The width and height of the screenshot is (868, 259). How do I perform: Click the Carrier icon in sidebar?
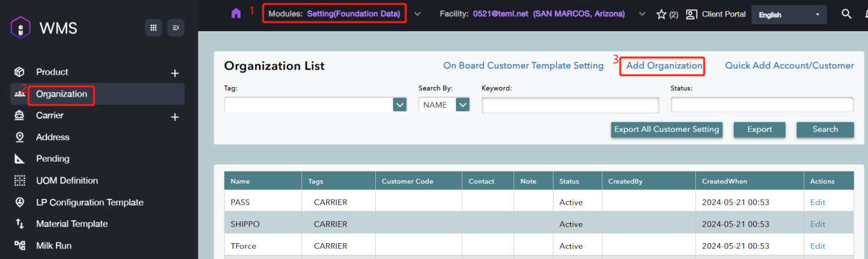19,115
